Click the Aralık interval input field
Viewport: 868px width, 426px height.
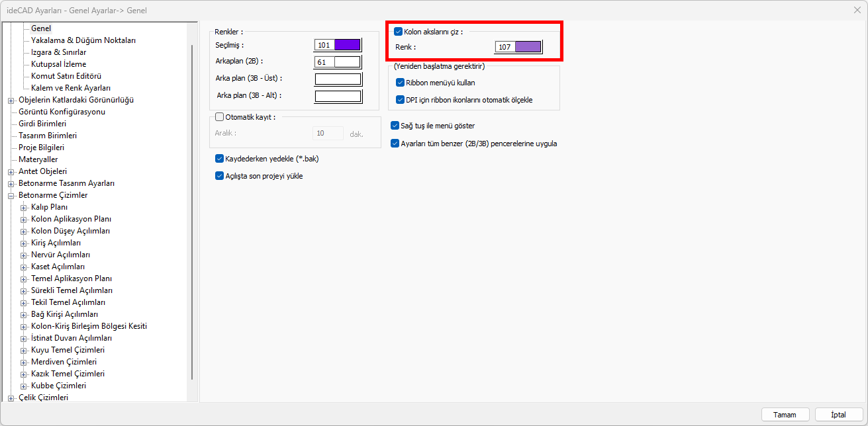tap(328, 134)
